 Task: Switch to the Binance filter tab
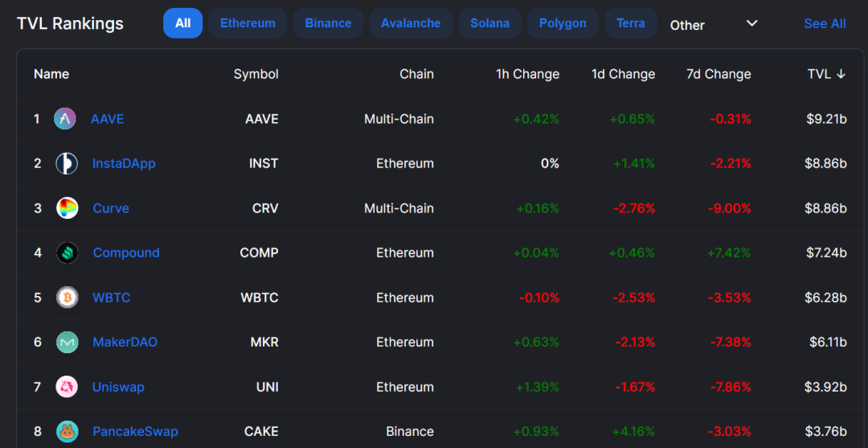pyautogui.click(x=328, y=23)
